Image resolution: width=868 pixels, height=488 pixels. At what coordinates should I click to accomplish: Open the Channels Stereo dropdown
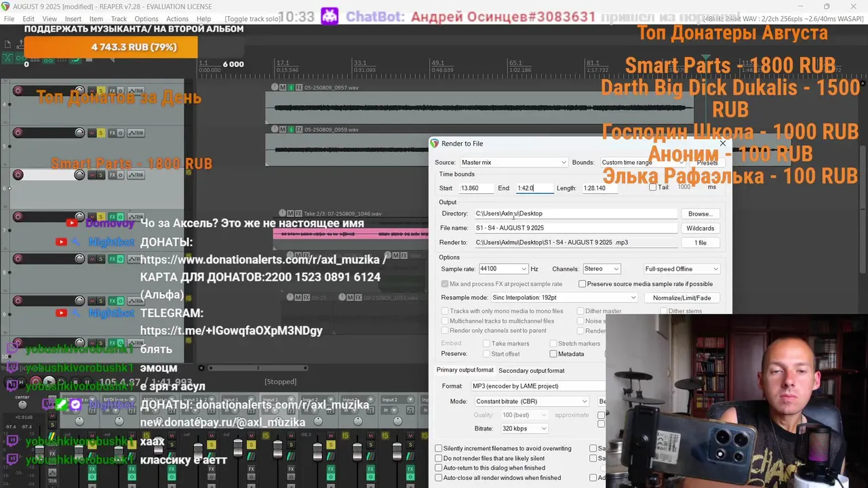[601, 269]
